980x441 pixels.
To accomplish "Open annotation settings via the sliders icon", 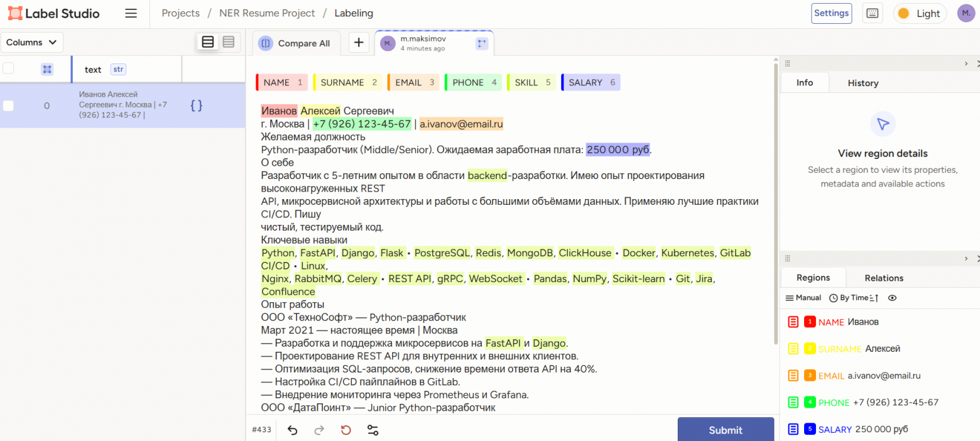I will click(x=373, y=430).
